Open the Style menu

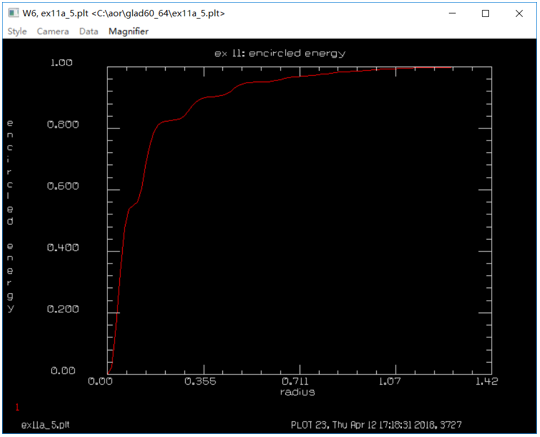(x=17, y=31)
